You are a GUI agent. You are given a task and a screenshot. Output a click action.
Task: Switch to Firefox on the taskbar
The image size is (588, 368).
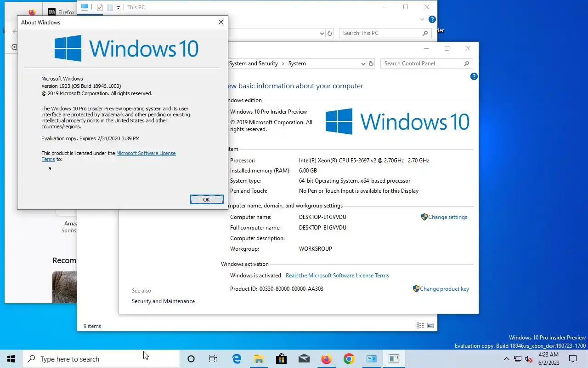[326, 359]
